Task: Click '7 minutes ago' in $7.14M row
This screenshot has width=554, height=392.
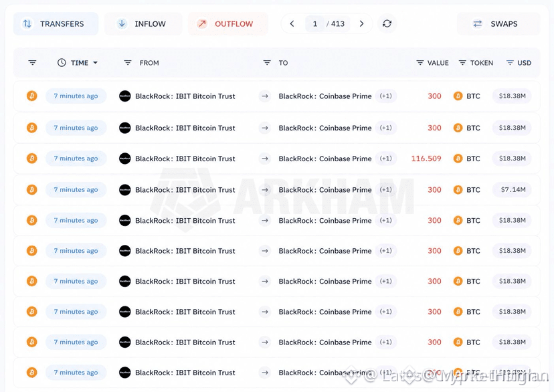Action: pos(76,189)
